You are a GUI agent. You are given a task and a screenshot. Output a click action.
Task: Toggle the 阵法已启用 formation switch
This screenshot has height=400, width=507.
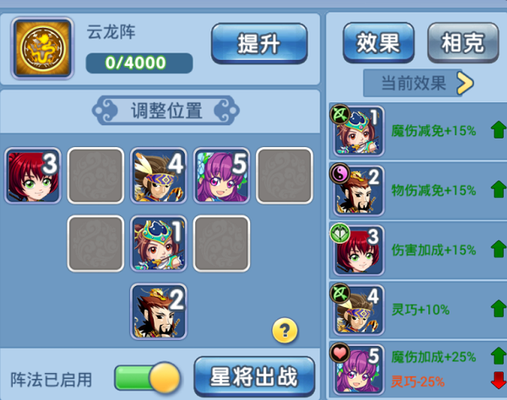tap(147, 378)
